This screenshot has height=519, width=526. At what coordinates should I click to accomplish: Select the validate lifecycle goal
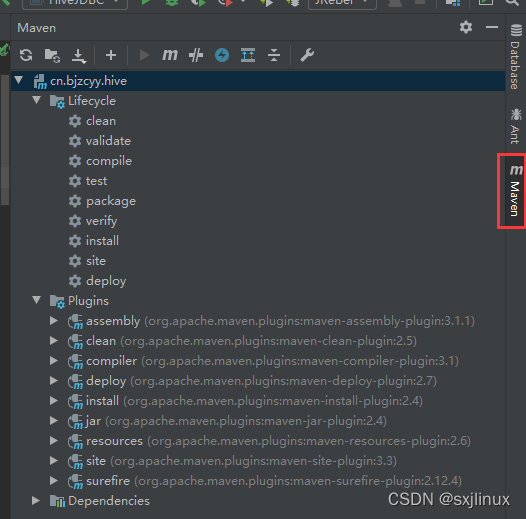(x=108, y=141)
